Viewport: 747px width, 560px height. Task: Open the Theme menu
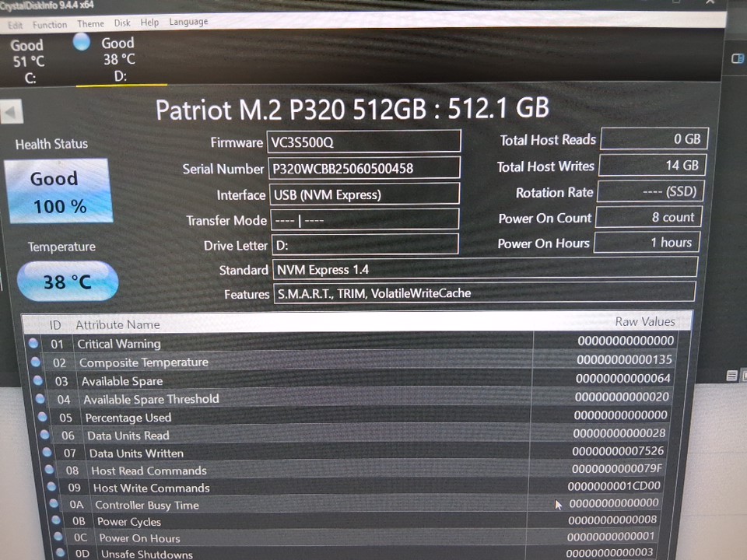pos(90,24)
